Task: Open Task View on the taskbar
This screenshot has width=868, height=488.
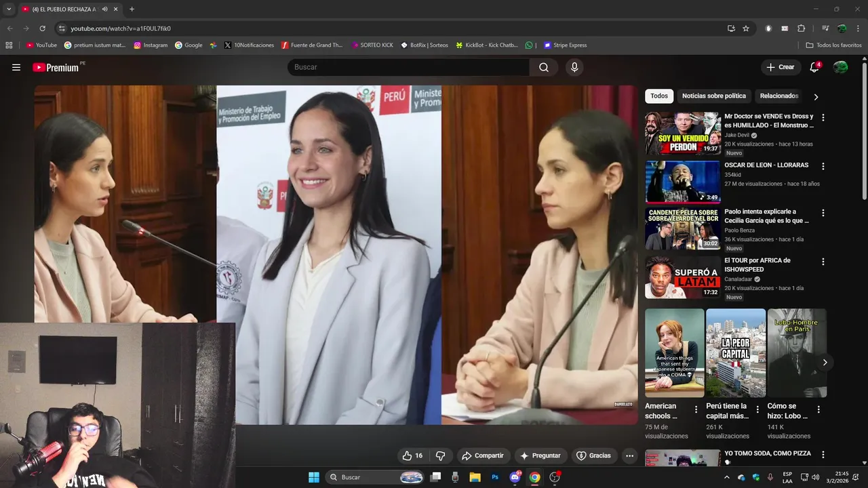Action: click(436, 477)
